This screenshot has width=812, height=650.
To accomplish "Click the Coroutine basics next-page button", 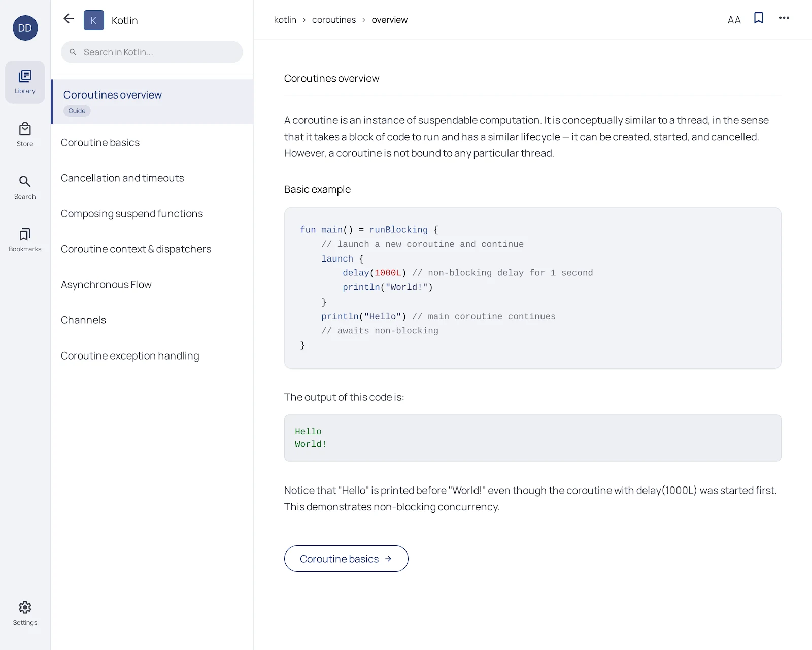I will click(346, 559).
